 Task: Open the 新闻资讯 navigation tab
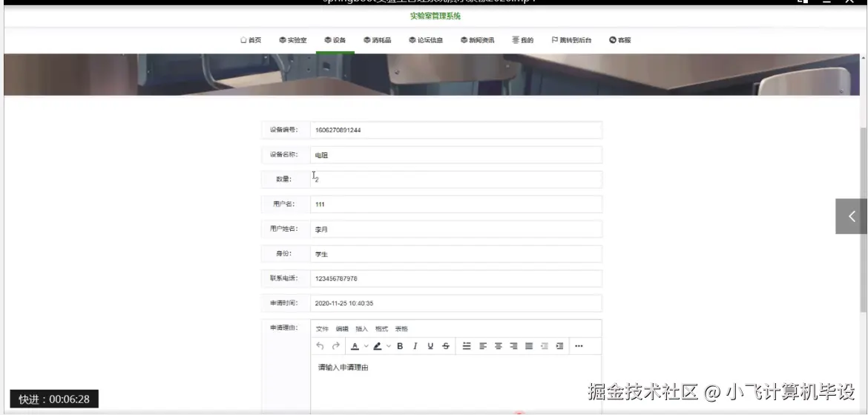pos(477,40)
